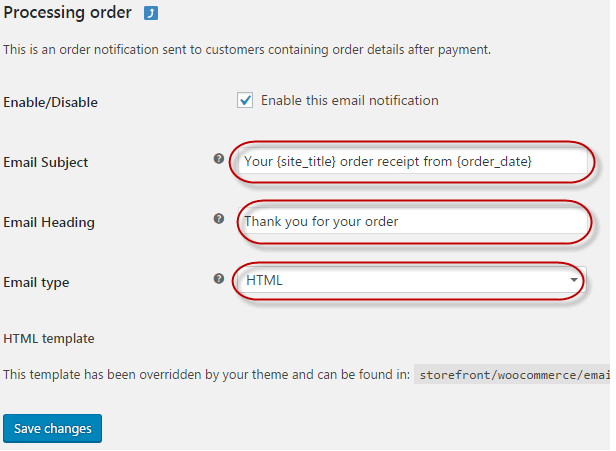Click the 'Enable this email notification' label text
The image size is (616, 451).
coord(349,100)
